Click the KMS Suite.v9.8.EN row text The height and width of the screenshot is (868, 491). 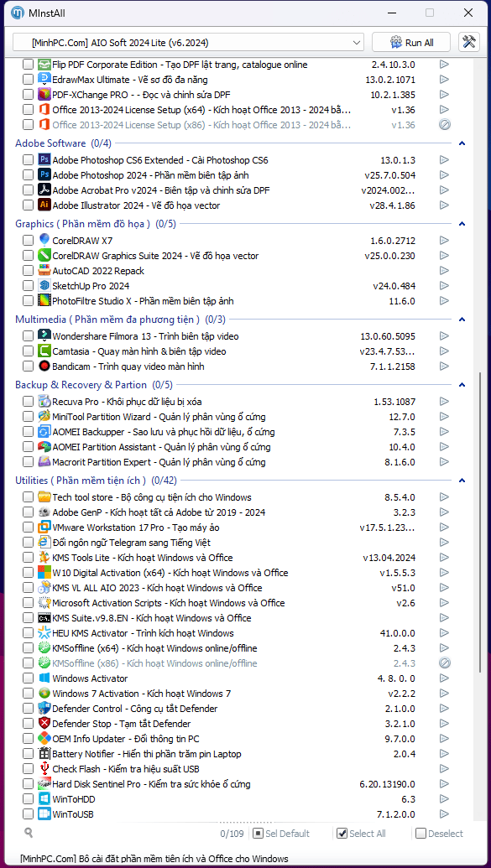tap(151, 618)
